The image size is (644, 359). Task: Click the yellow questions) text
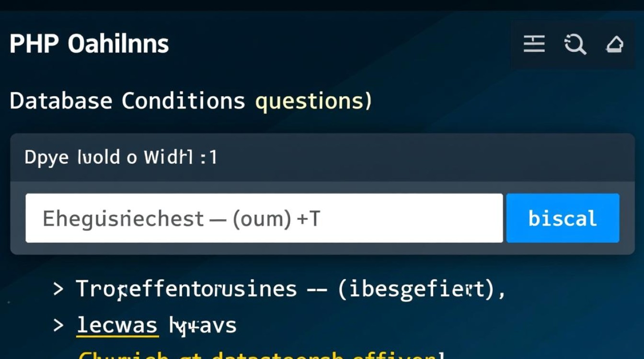tap(313, 101)
